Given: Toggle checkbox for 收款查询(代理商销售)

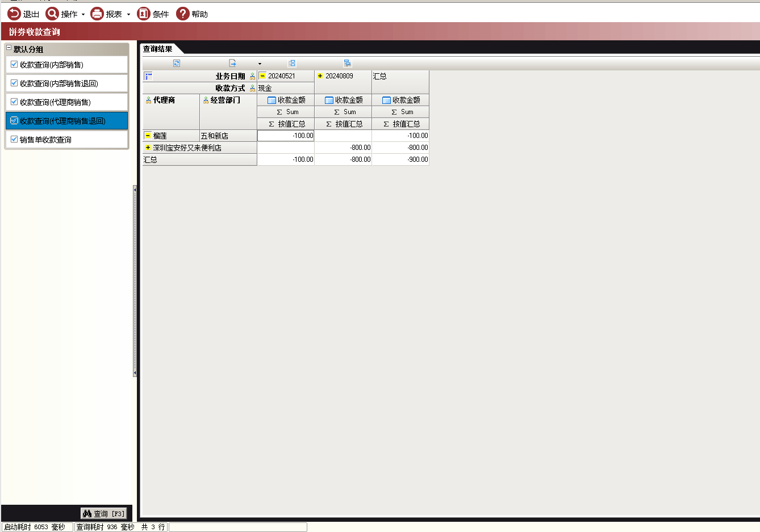Looking at the screenshot, I should 14,102.
